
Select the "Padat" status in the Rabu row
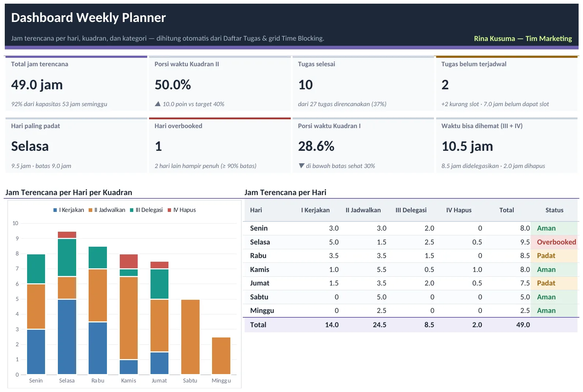(546, 255)
